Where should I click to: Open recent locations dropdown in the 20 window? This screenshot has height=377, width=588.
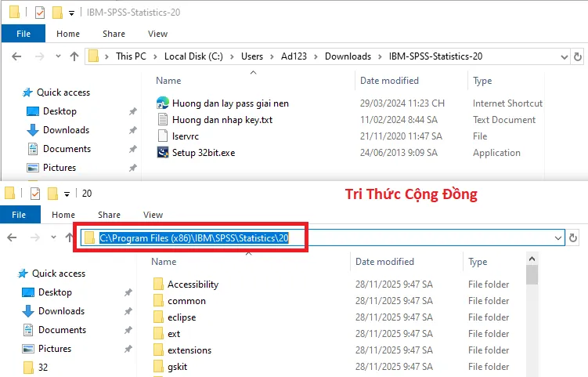click(x=53, y=237)
